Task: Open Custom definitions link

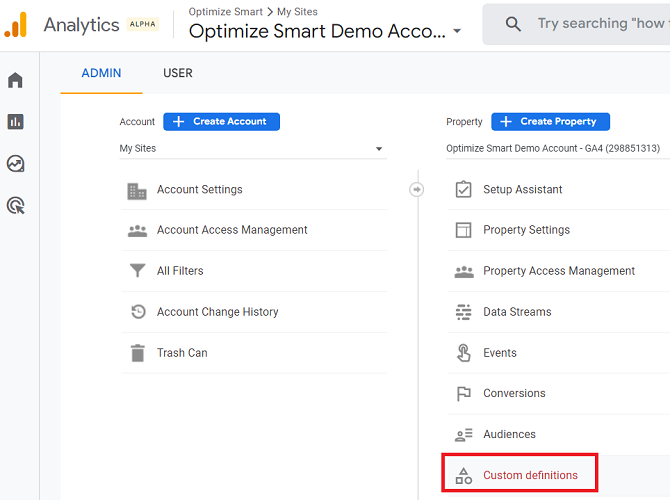Action: pyautogui.click(x=530, y=475)
